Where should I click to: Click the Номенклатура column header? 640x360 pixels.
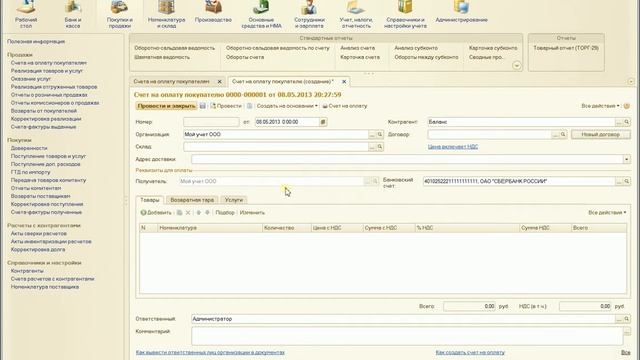pos(210,228)
